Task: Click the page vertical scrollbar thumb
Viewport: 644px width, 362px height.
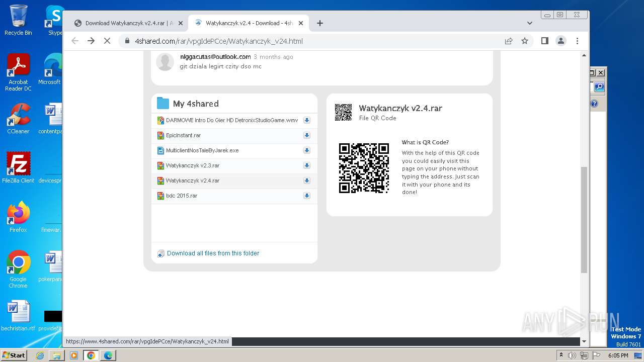Action: [x=584, y=220]
